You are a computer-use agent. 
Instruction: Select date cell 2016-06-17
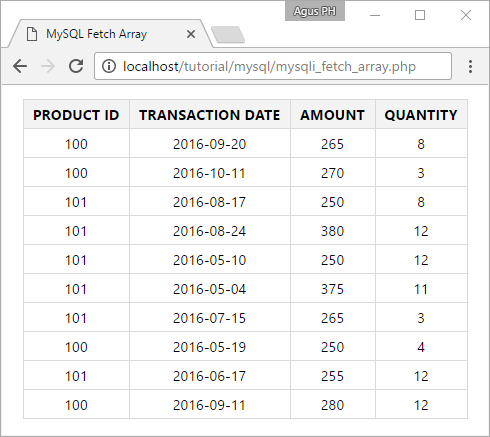coord(210,376)
